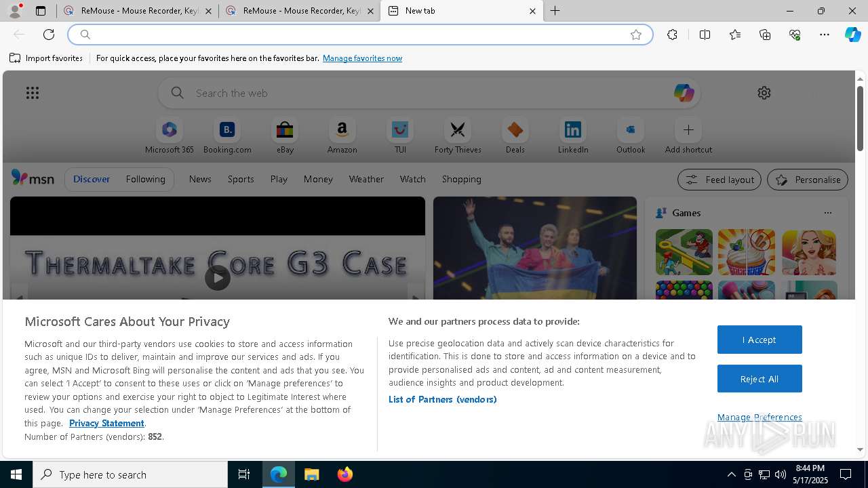Open the first Games tile thumbnail

[x=684, y=252]
